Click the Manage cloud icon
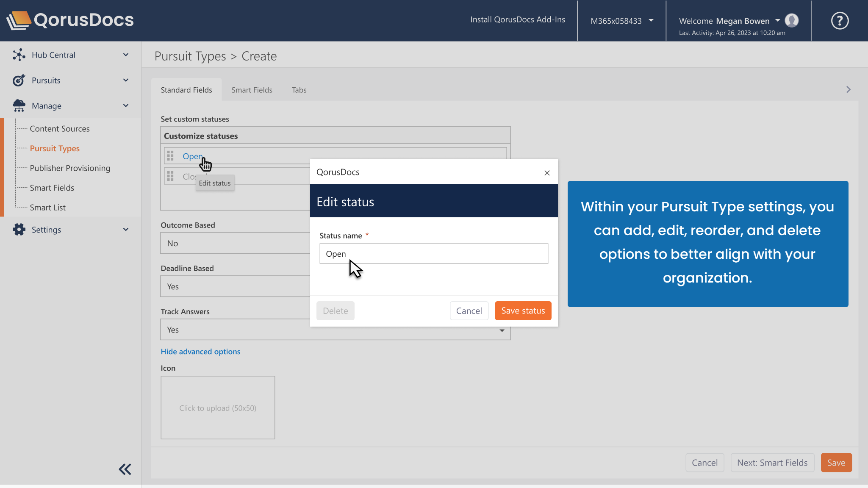Image resolution: width=868 pixels, height=488 pixels. click(19, 105)
